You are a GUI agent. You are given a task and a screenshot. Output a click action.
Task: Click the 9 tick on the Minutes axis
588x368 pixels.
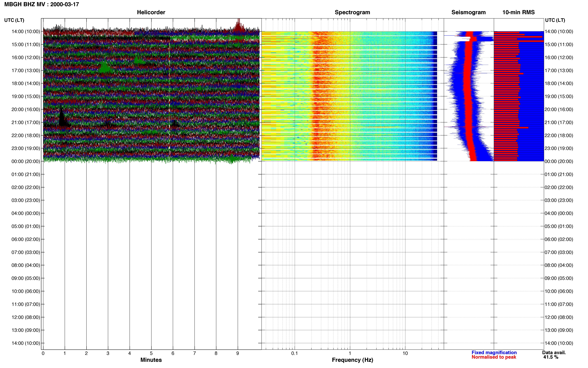pos(238,353)
